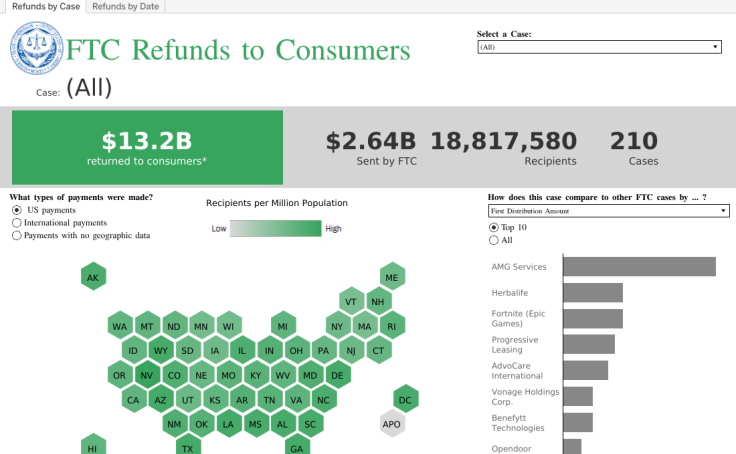Click the Texas (TX) hexagon
The image size is (736, 454).
pos(187,448)
